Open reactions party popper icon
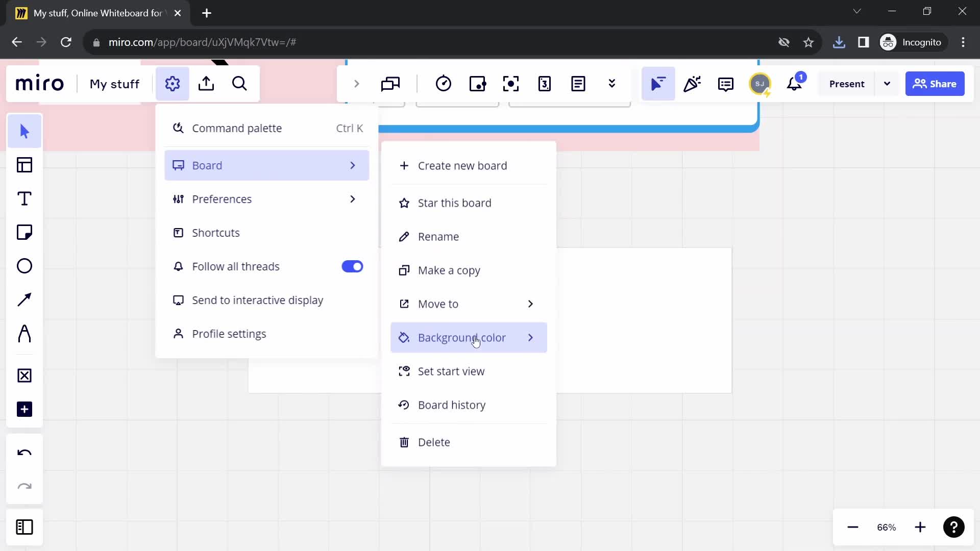This screenshot has height=551, width=980. click(x=692, y=84)
